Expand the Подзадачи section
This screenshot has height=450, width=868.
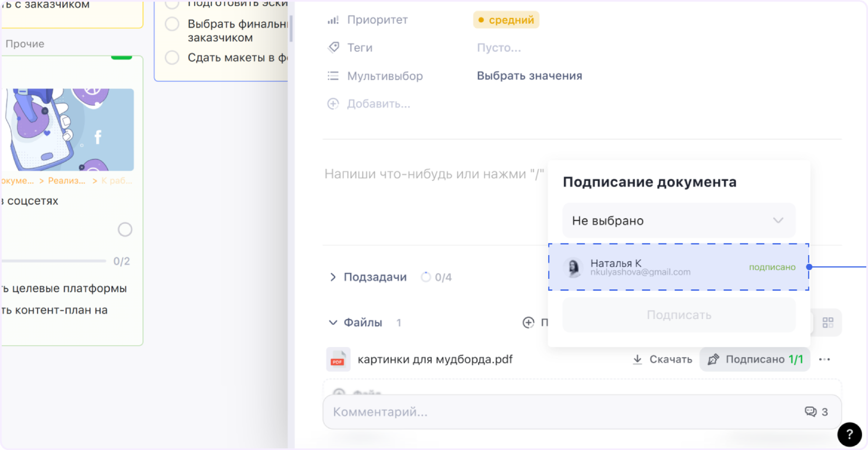click(333, 277)
